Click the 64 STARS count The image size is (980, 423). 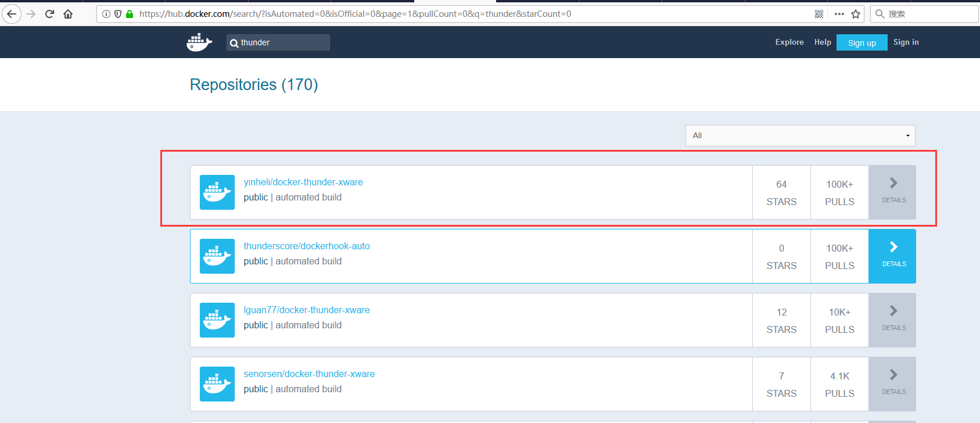(x=781, y=192)
